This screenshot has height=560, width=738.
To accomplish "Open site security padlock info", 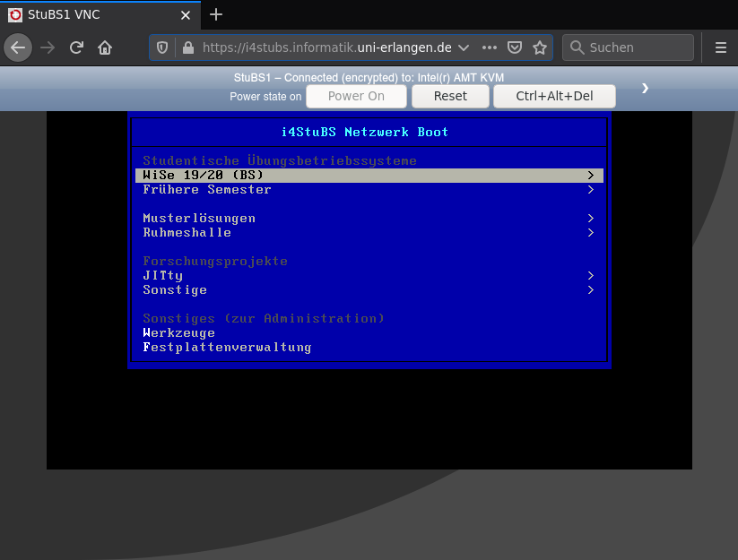I will pos(187,47).
